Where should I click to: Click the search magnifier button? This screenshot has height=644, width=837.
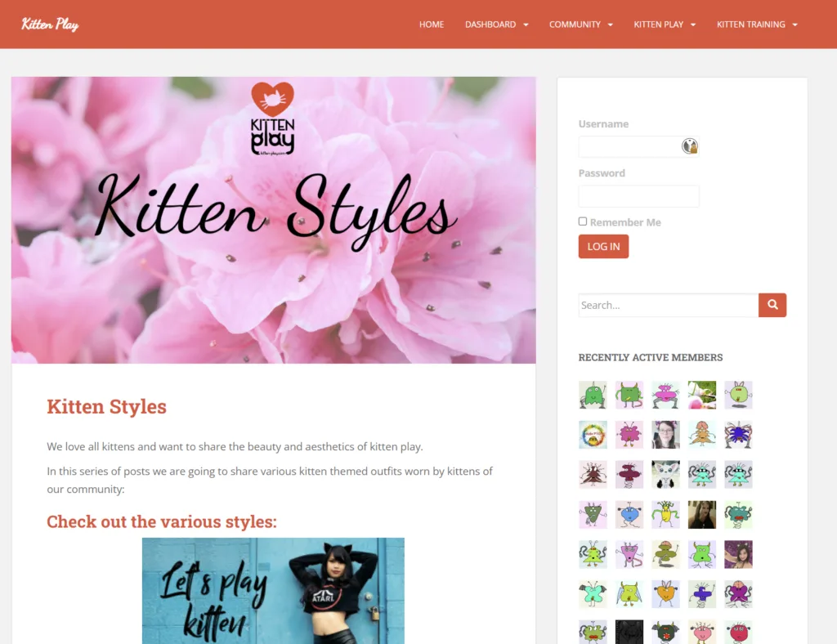tap(772, 305)
